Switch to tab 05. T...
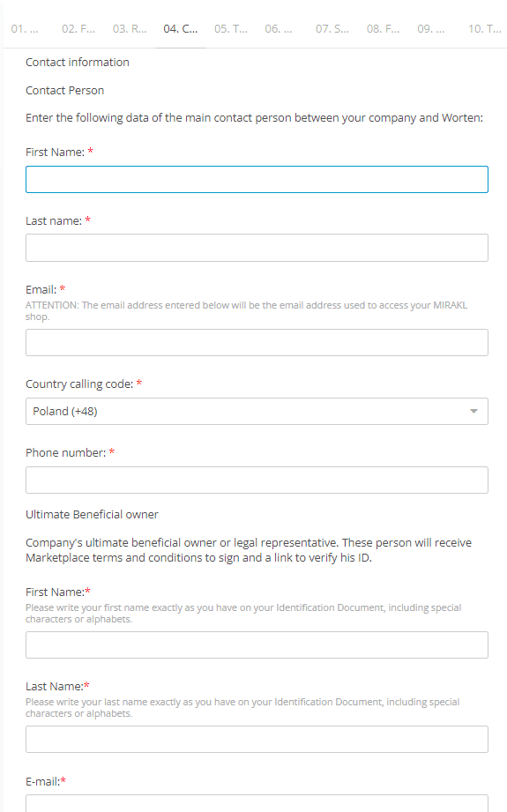The image size is (507, 812). pyautogui.click(x=231, y=29)
